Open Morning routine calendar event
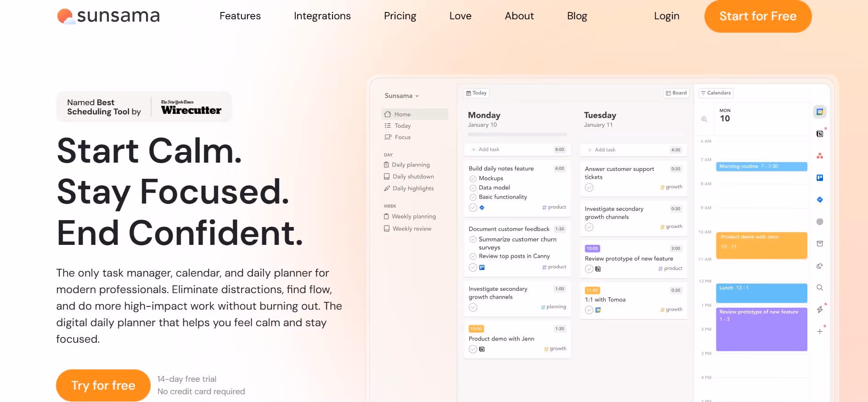868x402 pixels. 761,166
